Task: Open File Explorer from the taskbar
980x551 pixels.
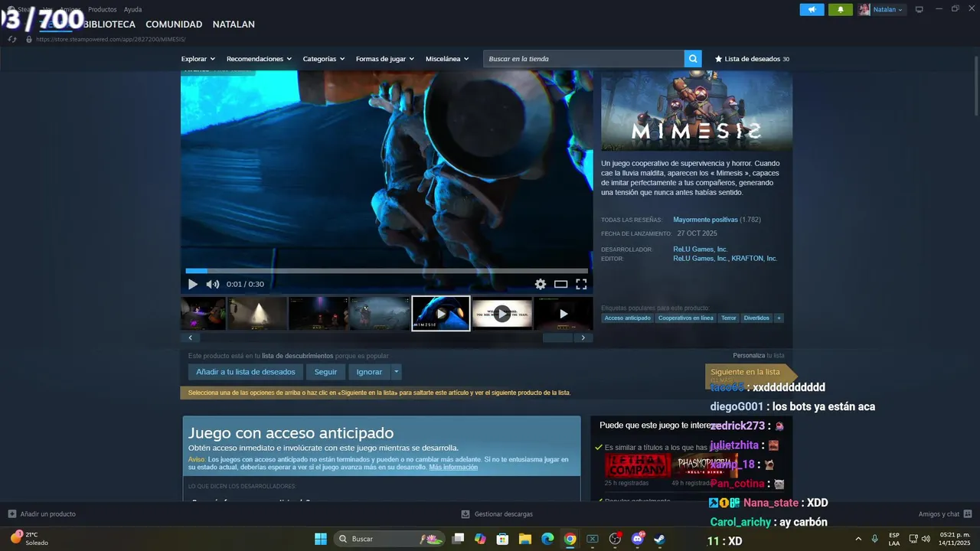Action: pos(525,539)
